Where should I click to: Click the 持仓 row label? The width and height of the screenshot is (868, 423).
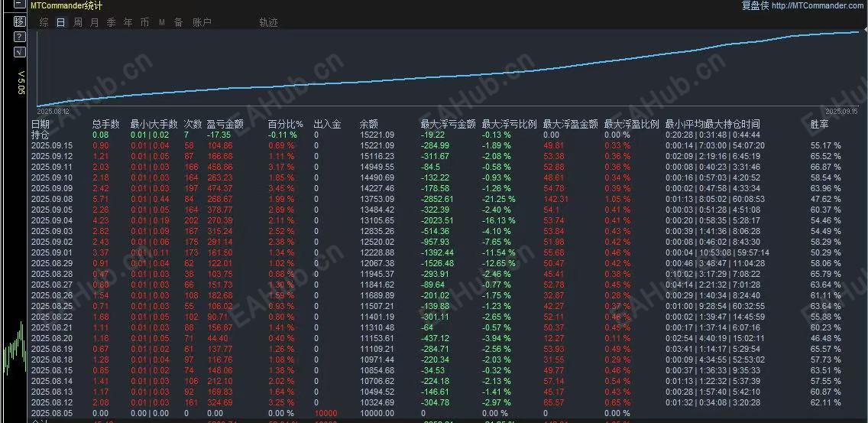point(40,135)
